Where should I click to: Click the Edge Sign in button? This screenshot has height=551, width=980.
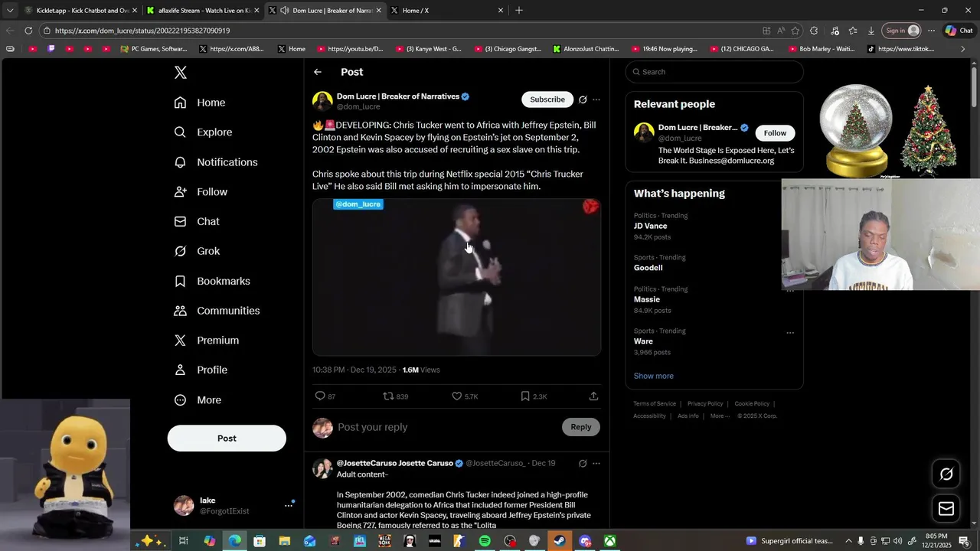point(902,31)
